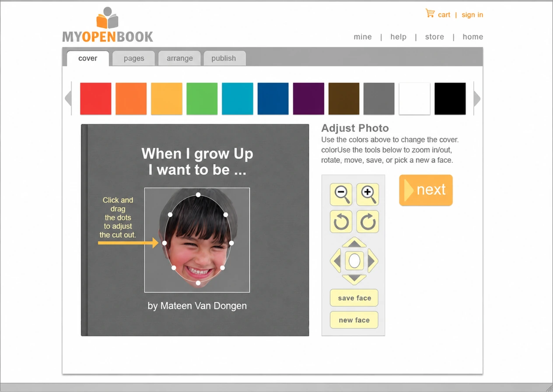The height and width of the screenshot is (392, 553).
Task: Click the bottom dot of the face cutout
Action: click(198, 283)
